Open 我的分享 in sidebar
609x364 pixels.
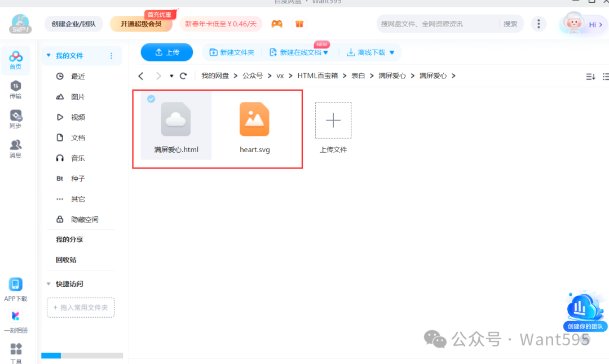69,239
